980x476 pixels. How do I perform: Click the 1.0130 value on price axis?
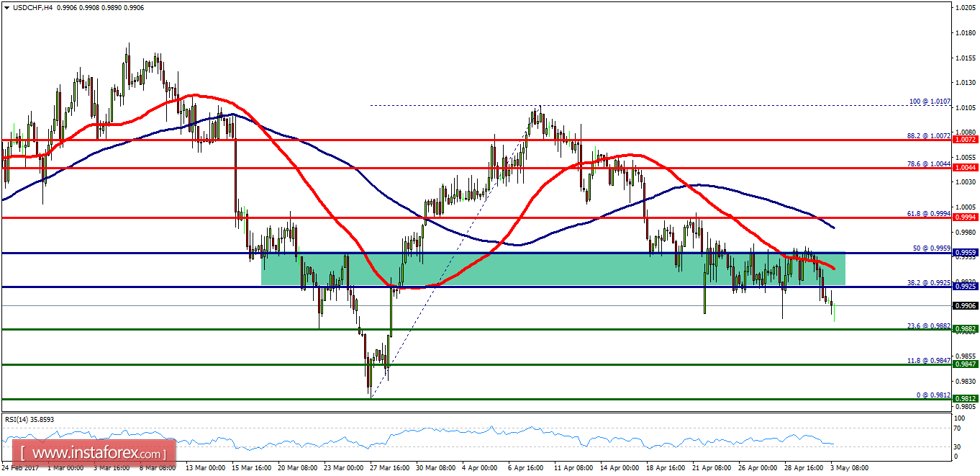point(965,83)
